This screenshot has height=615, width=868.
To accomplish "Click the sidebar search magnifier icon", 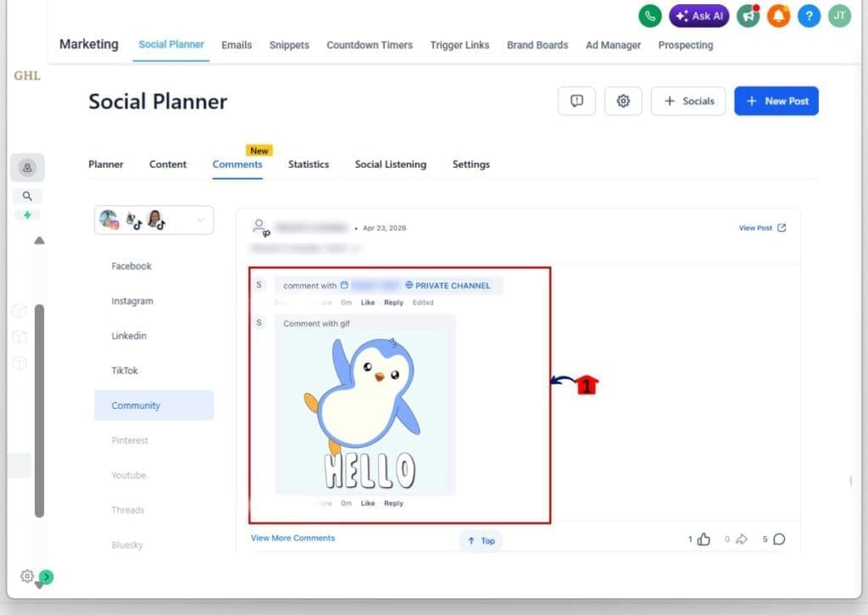I will click(28, 196).
